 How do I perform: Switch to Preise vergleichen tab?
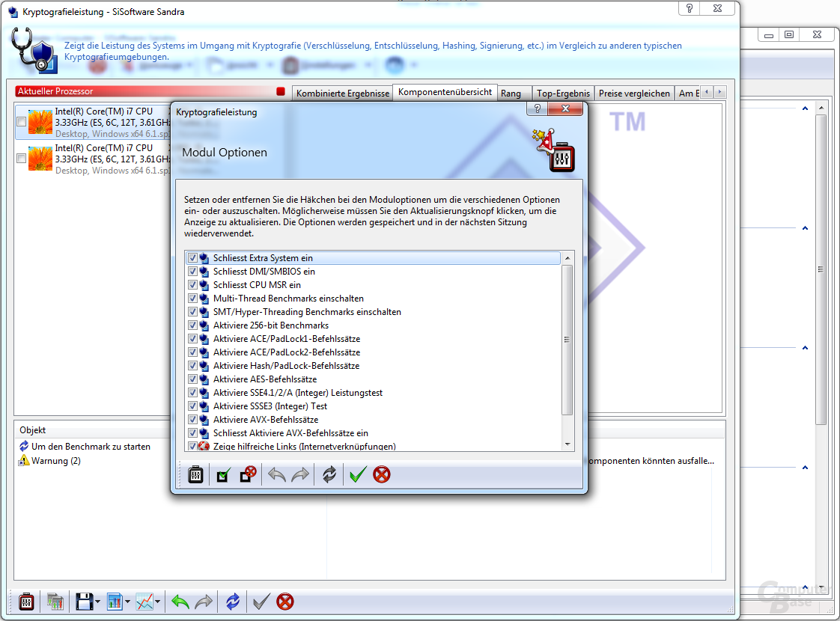tap(634, 93)
